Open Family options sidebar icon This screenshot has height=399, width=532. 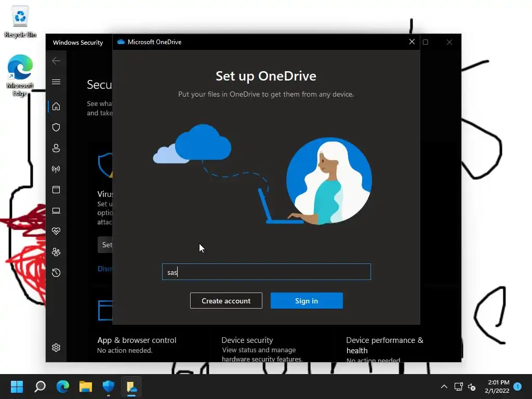56,252
